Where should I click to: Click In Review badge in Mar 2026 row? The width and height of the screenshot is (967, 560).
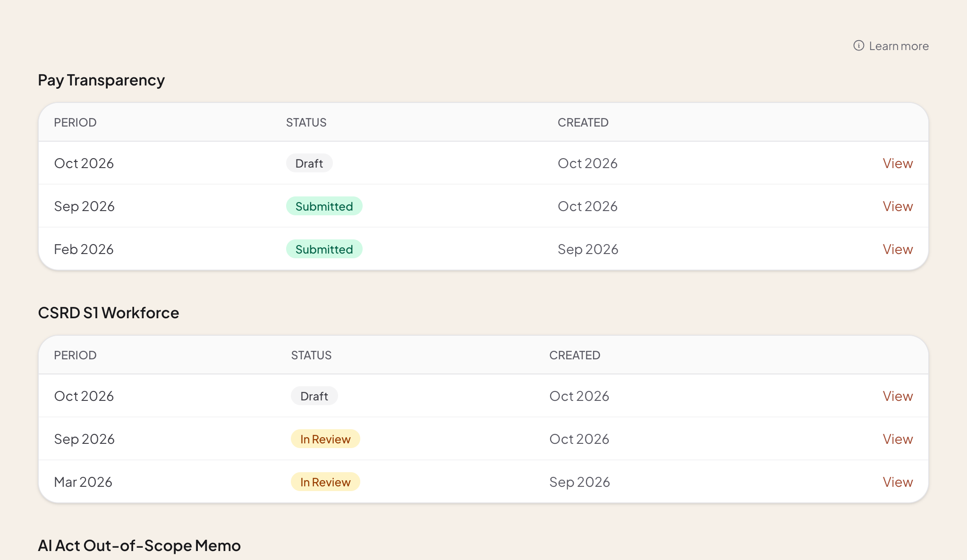coord(325,482)
